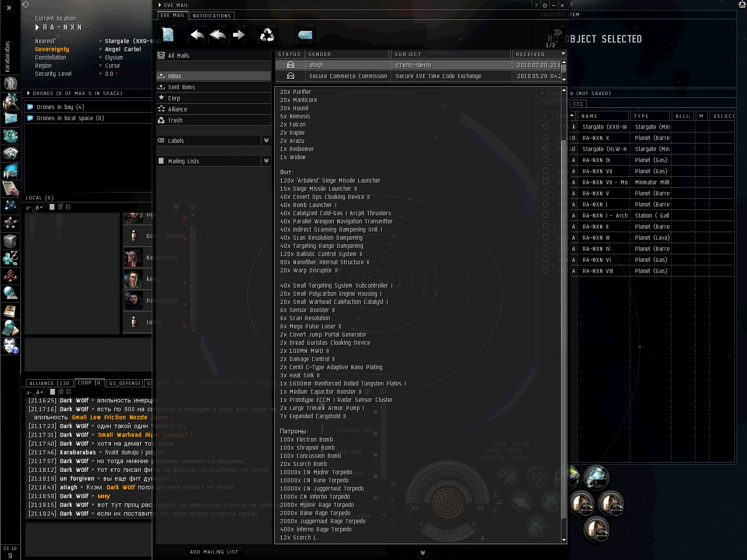
Task: Sort mails by Status column
Action: (x=290, y=54)
